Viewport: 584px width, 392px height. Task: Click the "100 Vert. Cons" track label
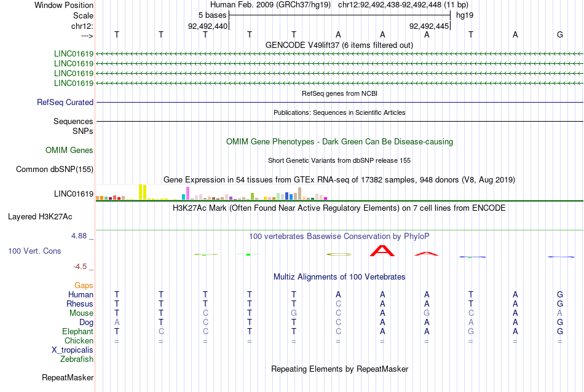click(x=34, y=251)
